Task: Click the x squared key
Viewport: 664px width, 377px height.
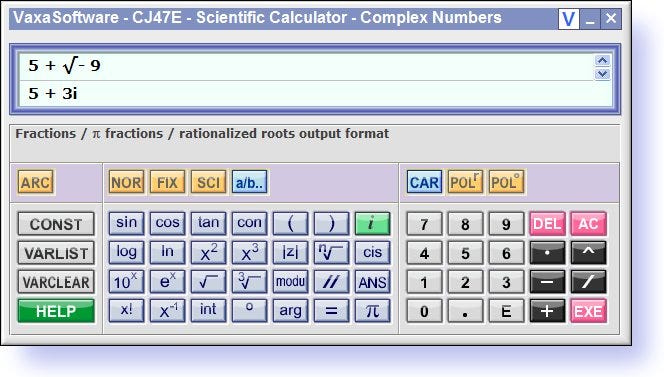Action: (x=208, y=252)
